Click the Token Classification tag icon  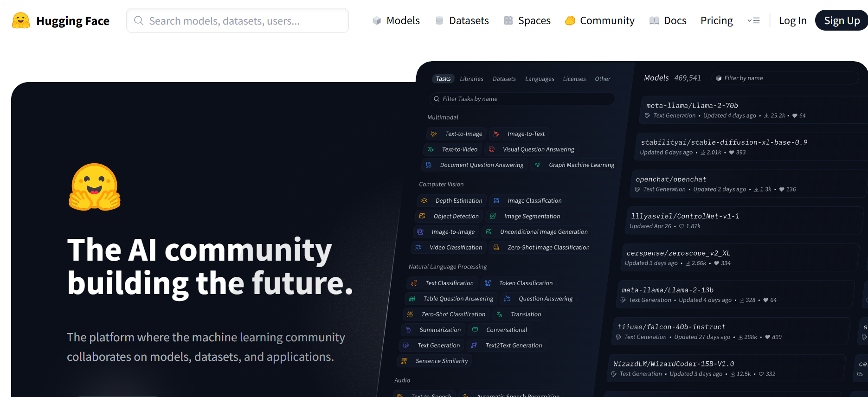point(488,283)
